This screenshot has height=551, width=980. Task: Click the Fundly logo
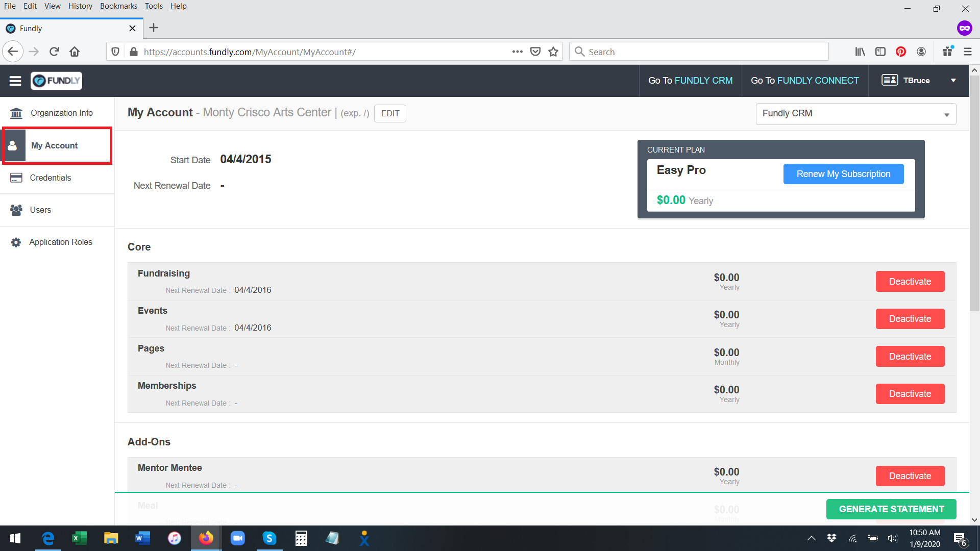pos(56,81)
